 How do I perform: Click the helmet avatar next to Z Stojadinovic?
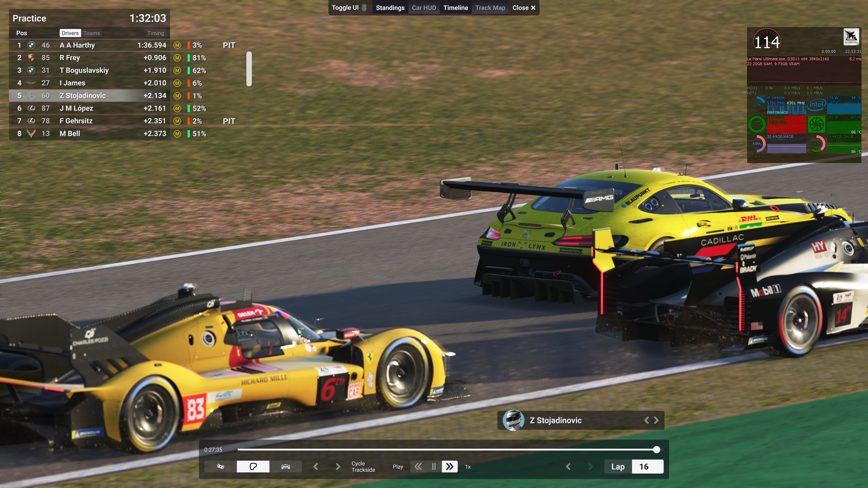click(513, 420)
